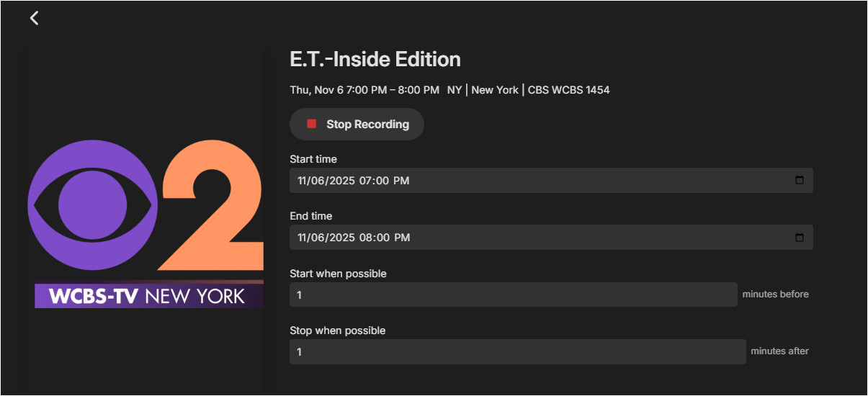
Task: Open the End time calendar picker
Action: (799, 237)
